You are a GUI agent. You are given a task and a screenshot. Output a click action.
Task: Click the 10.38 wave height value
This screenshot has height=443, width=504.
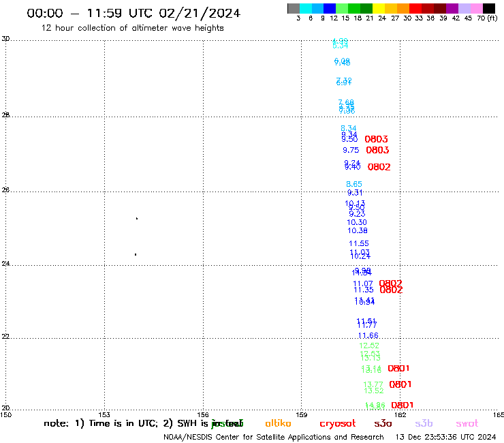358,230
